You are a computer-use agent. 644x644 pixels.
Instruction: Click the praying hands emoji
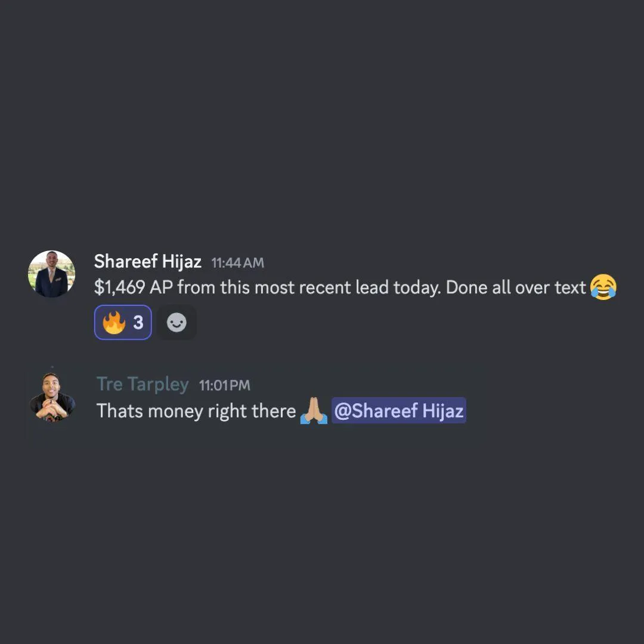[x=314, y=410]
